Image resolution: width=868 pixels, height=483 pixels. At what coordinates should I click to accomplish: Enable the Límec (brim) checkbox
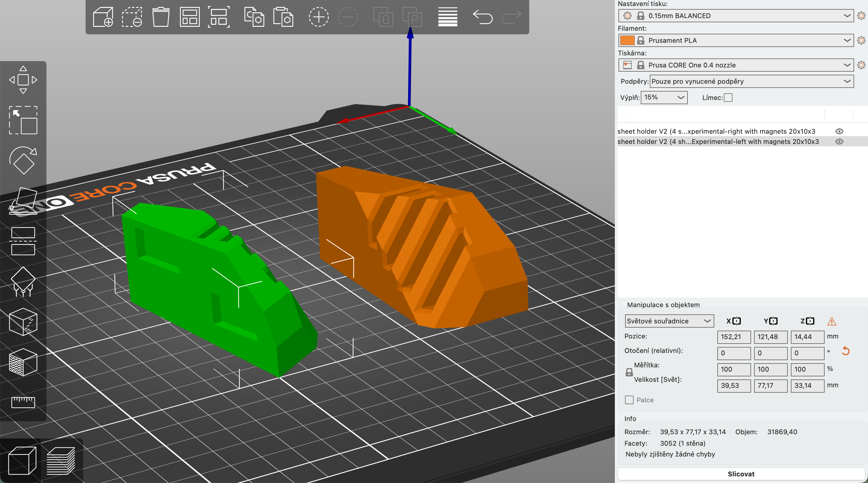[728, 98]
